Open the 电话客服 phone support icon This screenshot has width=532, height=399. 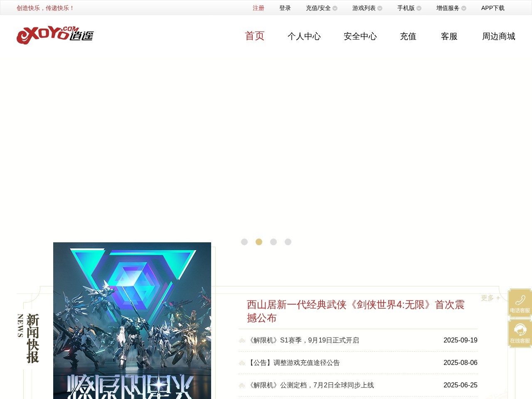point(520,303)
